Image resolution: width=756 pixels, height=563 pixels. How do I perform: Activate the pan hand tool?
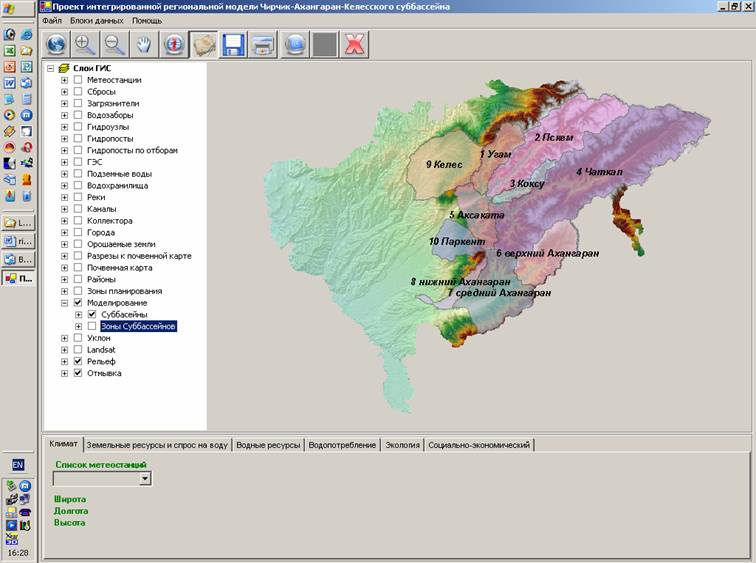[x=145, y=44]
